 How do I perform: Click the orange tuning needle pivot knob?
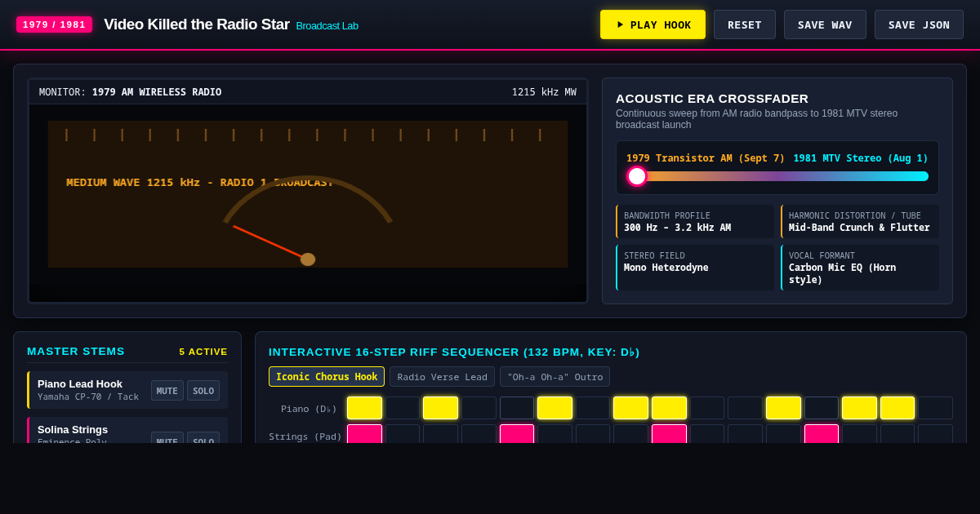[308, 259]
